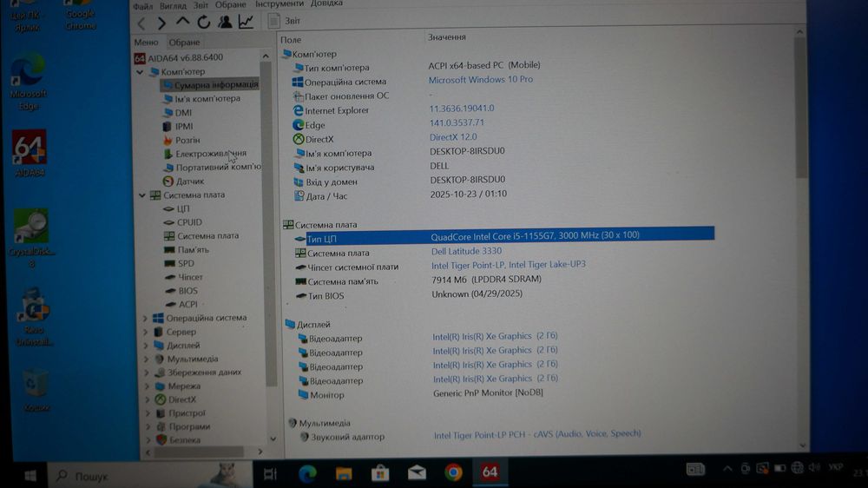Open the AIDA64 desktop shortcut icon

[x=30, y=154]
